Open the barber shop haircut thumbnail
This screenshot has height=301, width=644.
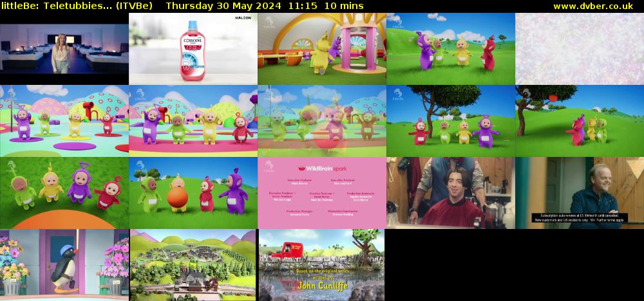pyautogui.click(x=451, y=193)
